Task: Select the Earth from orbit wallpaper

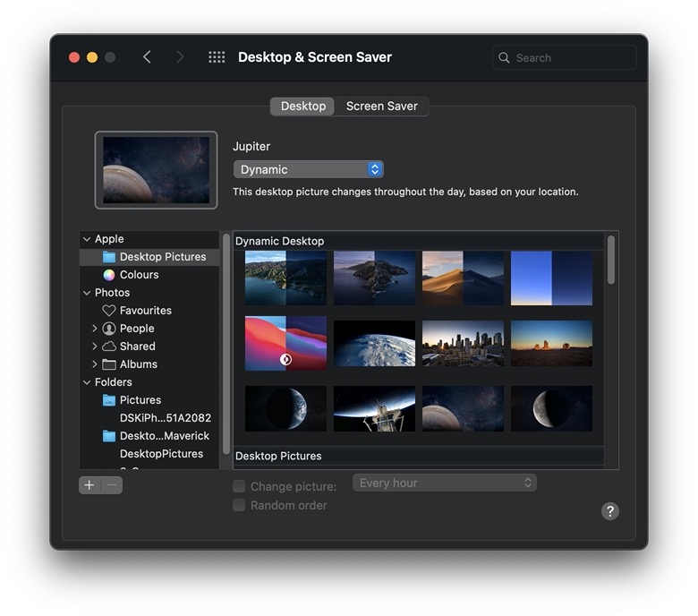Action: click(374, 344)
